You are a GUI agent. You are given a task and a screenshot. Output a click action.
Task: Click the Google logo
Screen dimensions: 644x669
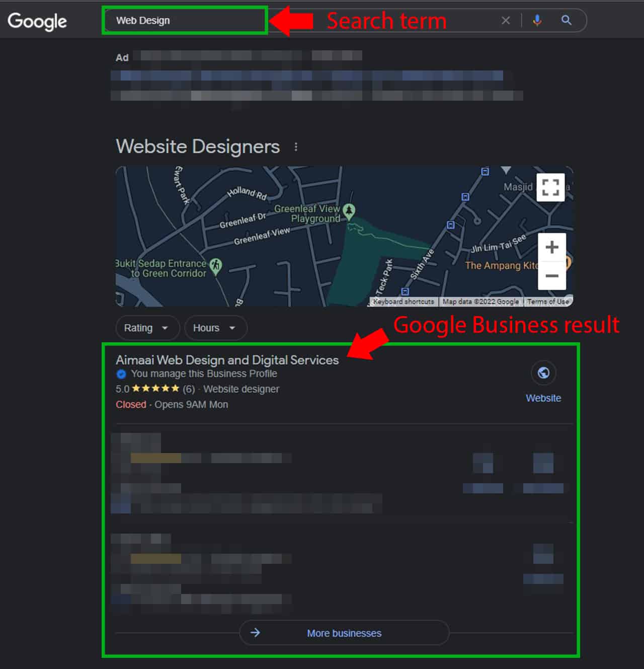coord(37,21)
